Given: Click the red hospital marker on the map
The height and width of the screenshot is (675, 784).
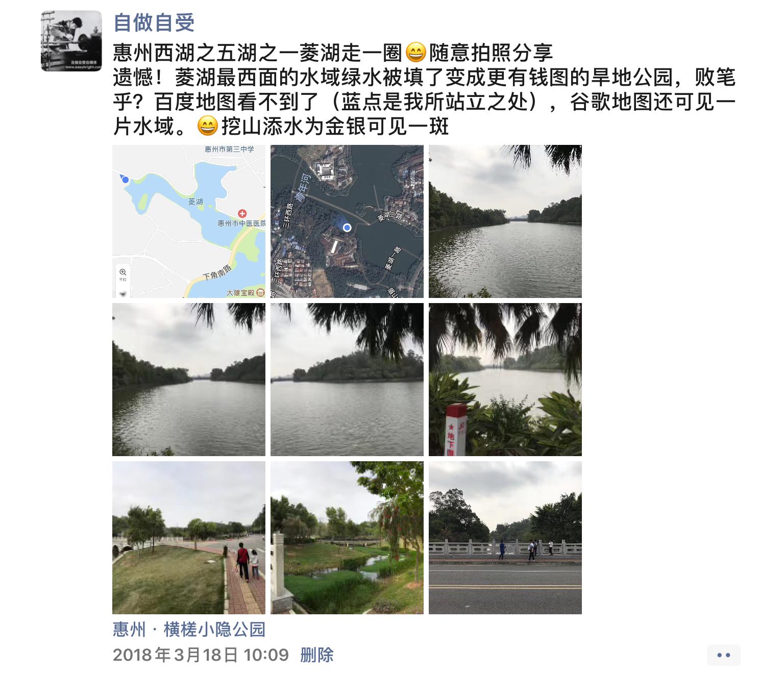Looking at the screenshot, I should pyautogui.click(x=242, y=214).
